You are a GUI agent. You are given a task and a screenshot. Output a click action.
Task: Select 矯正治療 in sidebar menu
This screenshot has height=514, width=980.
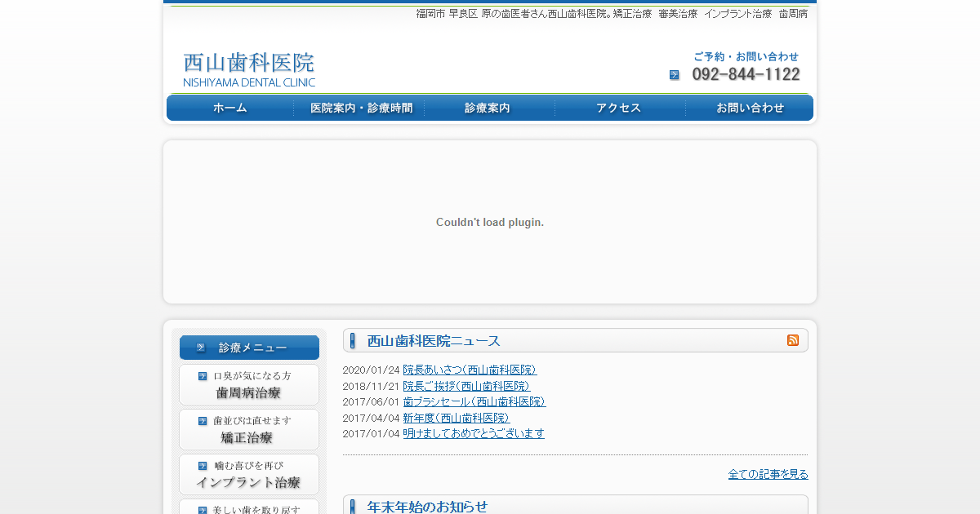249,430
